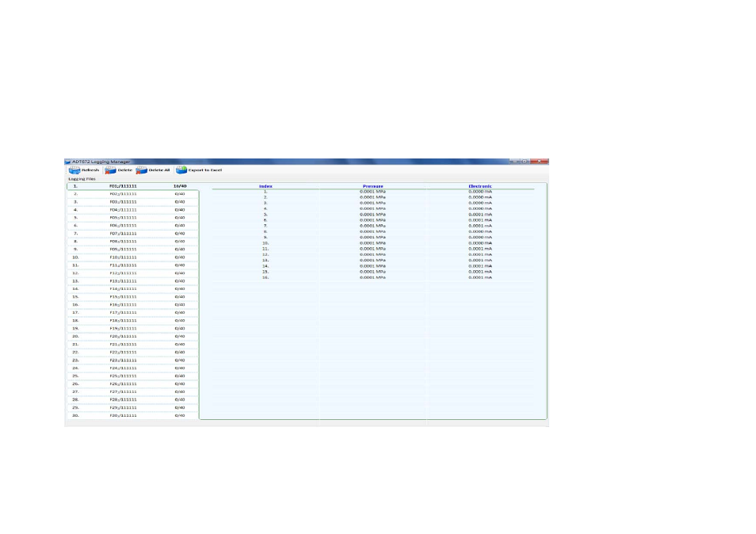Close the ADT672 Logging Manager window
Viewport: 756px width, 534px height.
click(539, 162)
